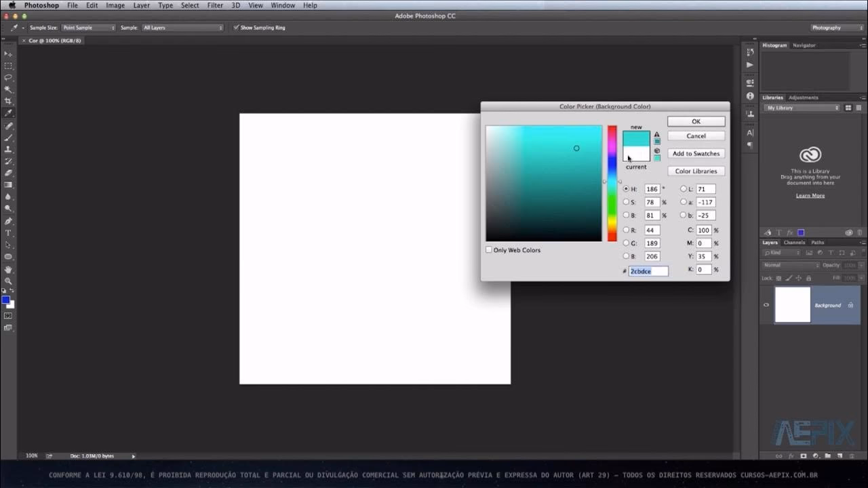Select the Eraser tool
Image resolution: width=868 pixels, height=488 pixels.
(x=8, y=173)
